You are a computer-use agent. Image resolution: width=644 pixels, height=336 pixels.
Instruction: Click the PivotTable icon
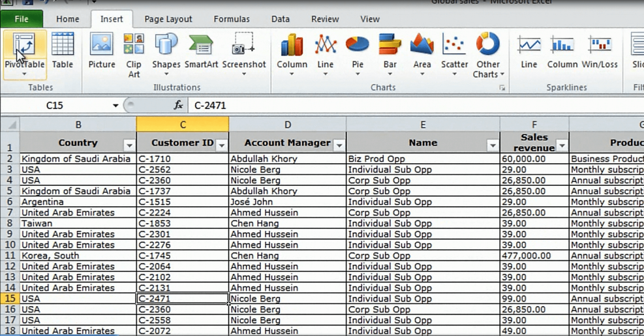click(x=24, y=46)
